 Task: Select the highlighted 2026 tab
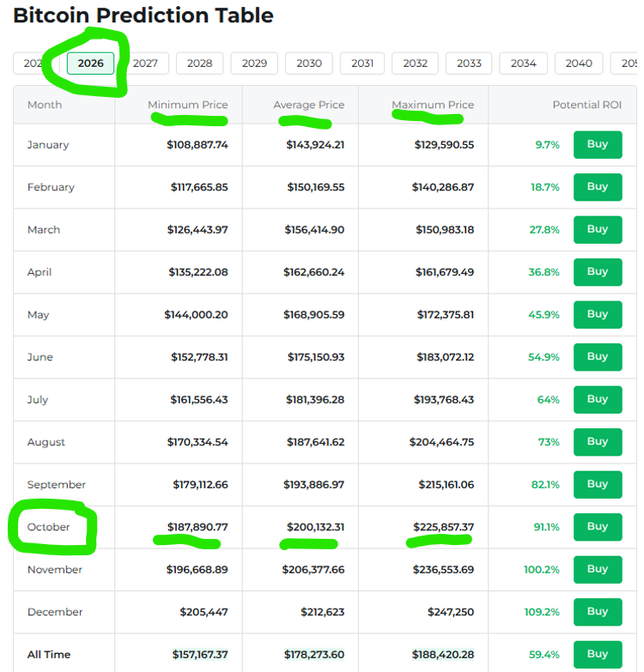tap(91, 64)
